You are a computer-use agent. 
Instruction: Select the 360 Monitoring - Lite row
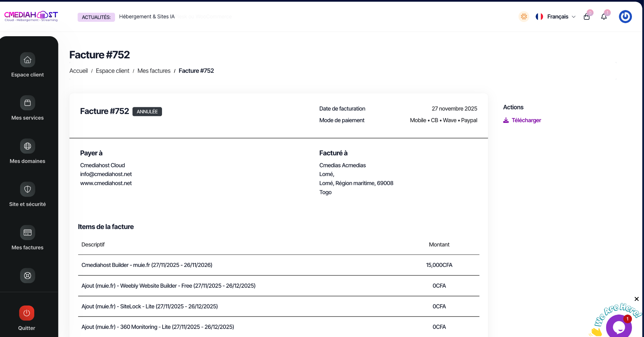(279, 327)
